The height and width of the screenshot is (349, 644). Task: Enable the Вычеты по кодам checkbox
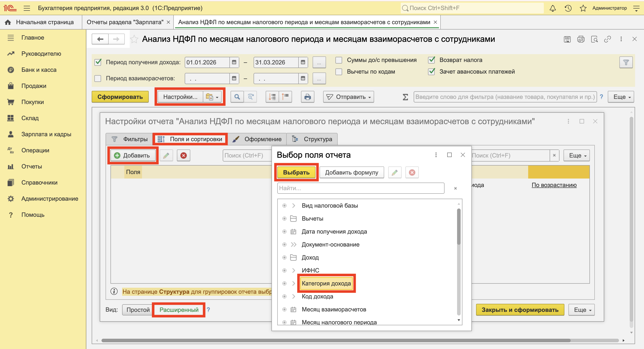point(339,72)
